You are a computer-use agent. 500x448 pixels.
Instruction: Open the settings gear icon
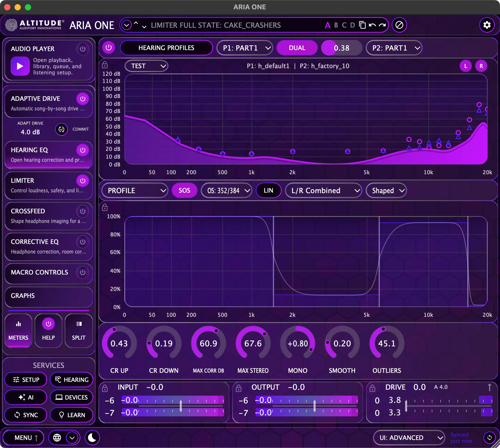point(487,25)
